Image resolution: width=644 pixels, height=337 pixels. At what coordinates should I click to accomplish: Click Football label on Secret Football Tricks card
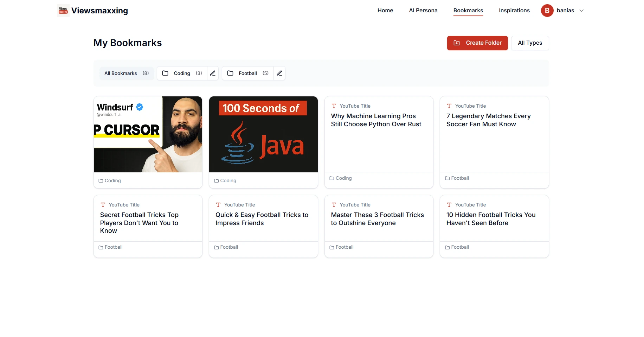tap(114, 247)
